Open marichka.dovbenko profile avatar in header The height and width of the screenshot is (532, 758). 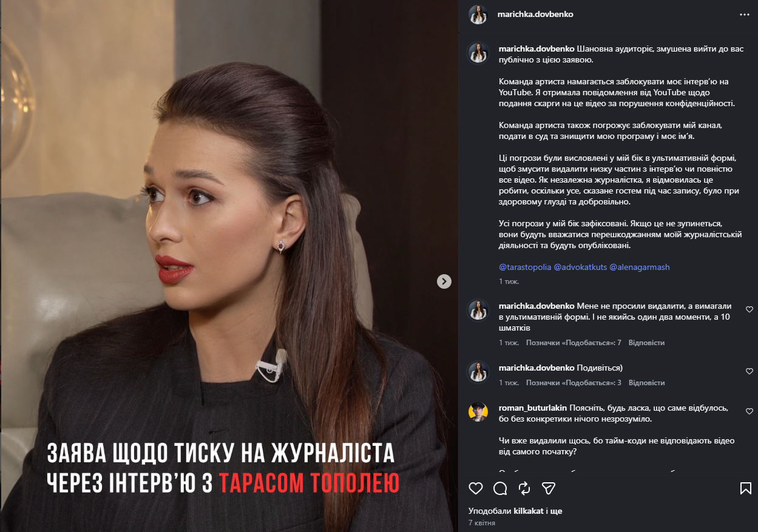pos(478,14)
